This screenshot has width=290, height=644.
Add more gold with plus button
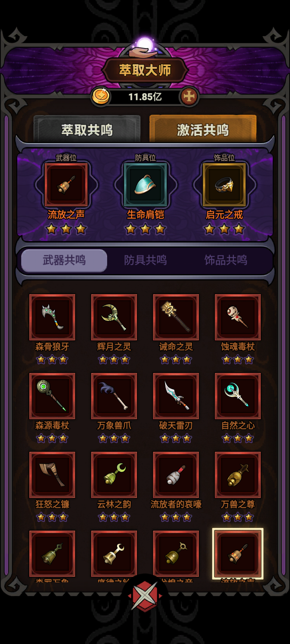click(189, 96)
